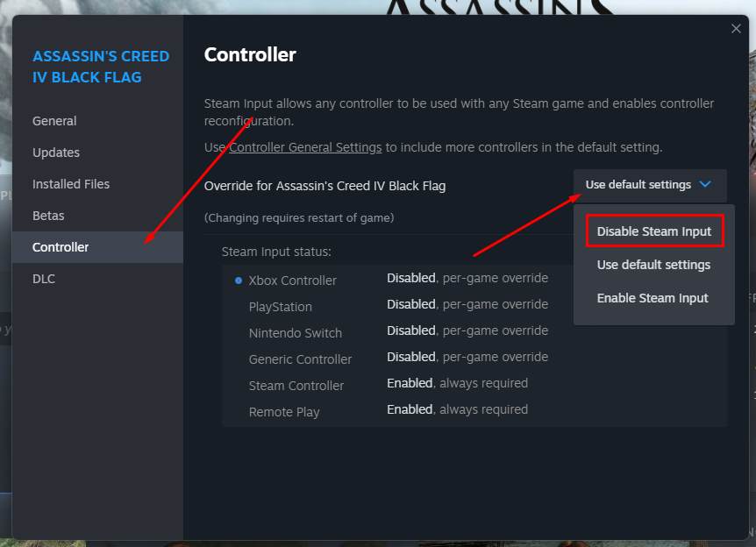
Task: Choose Use default settings from dropdown list
Action: click(x=653, y=265)
